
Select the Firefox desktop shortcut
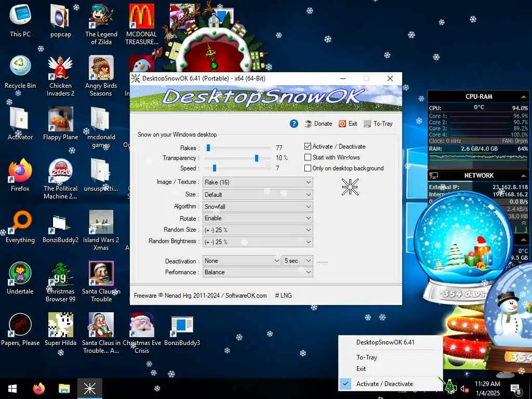click(20, 175)
